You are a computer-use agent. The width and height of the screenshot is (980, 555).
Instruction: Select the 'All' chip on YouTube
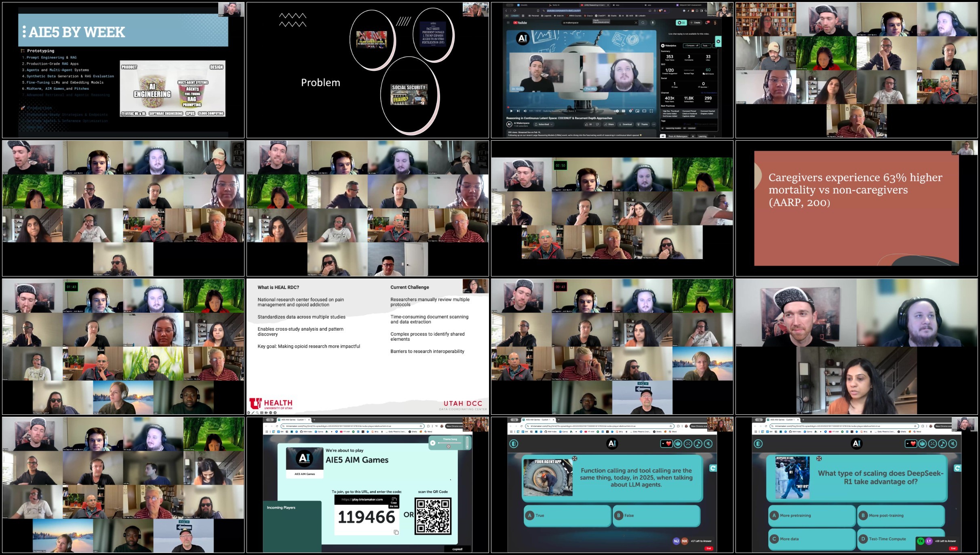click(663, 136)
